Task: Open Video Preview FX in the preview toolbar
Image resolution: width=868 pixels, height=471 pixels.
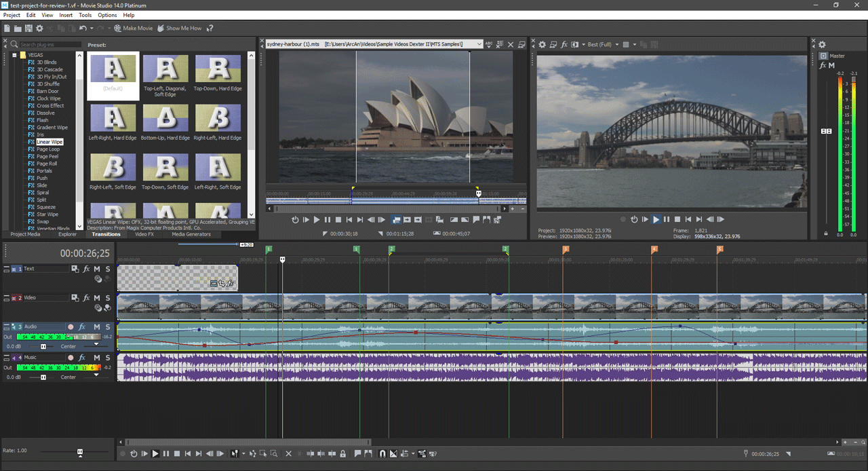Action: (564, 45)
